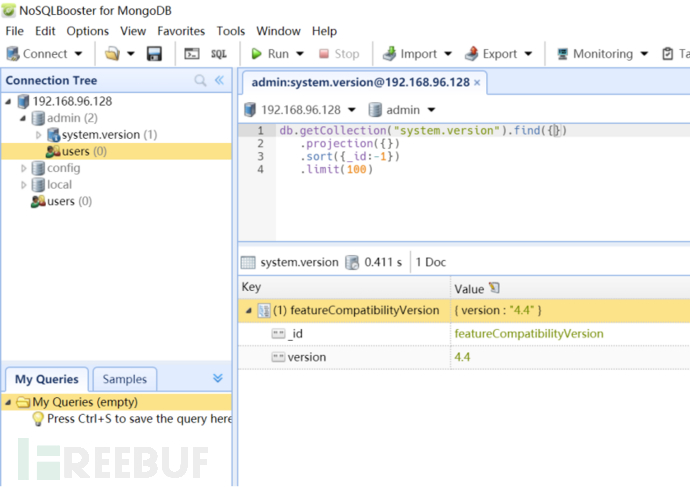This screenshot has height=487, width=690.
Task: Open the Window menu
Action: [x=278, y=31]
